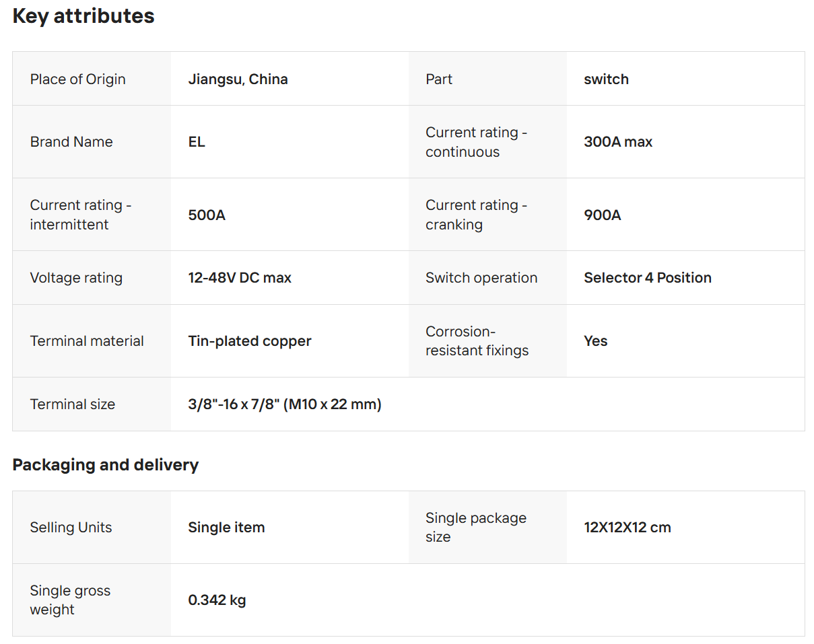Image resolution: width=814 pixels, height=644 pixels.
Task: Select the EL brand name value
Action: [x=197, y=142]
